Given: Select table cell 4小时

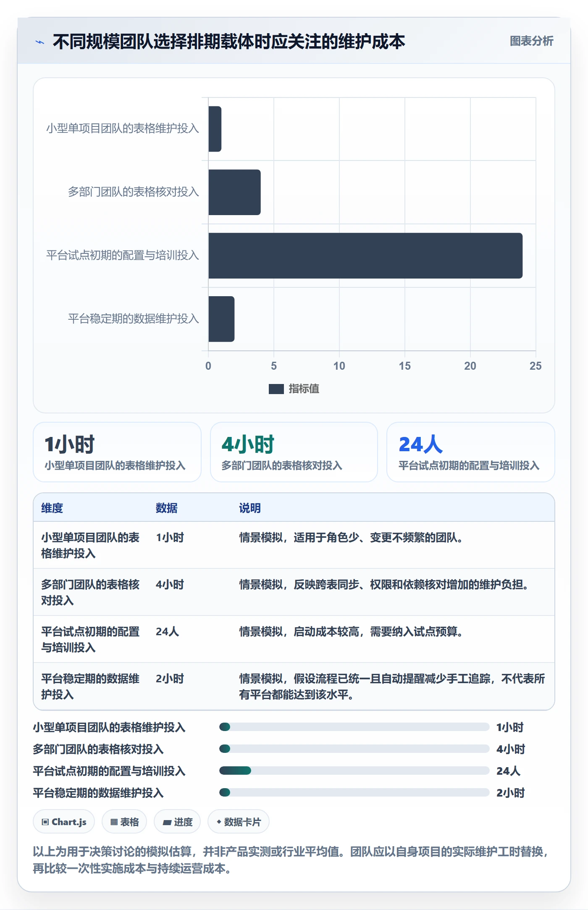Looking at the screenshot, I should (170, 585).
